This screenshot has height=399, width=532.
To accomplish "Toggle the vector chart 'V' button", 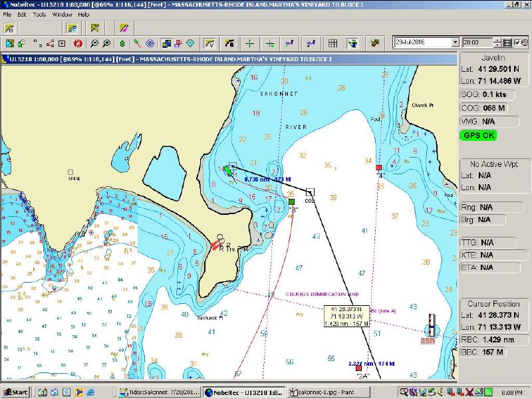I will coord(209,43).
